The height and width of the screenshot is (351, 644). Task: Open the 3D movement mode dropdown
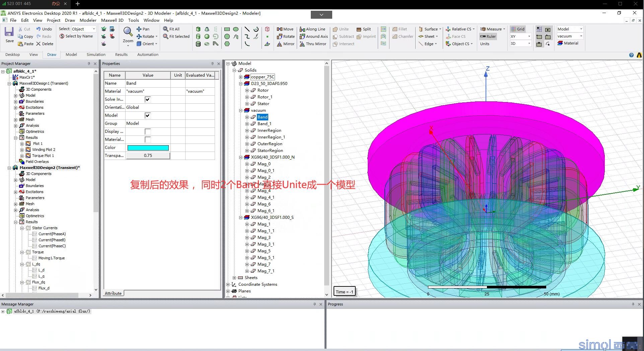click(520, 44)
